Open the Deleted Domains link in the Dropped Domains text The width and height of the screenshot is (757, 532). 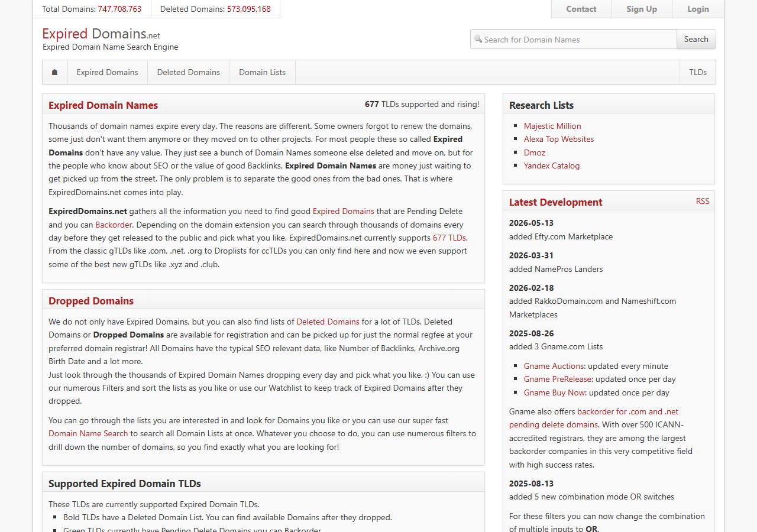click(x=328, y=322)
